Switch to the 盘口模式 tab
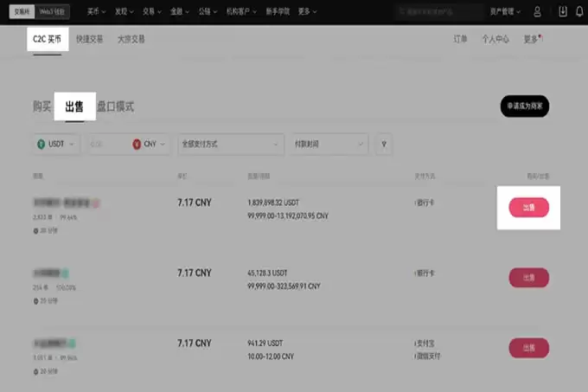 [116, 106]
